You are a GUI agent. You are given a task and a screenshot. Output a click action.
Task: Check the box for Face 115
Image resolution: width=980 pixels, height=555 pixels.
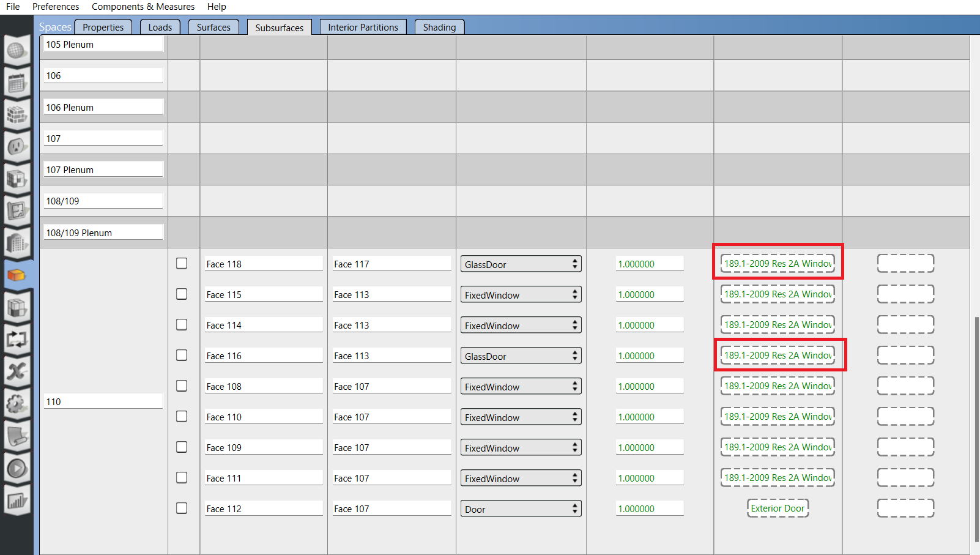coord(182,294)
